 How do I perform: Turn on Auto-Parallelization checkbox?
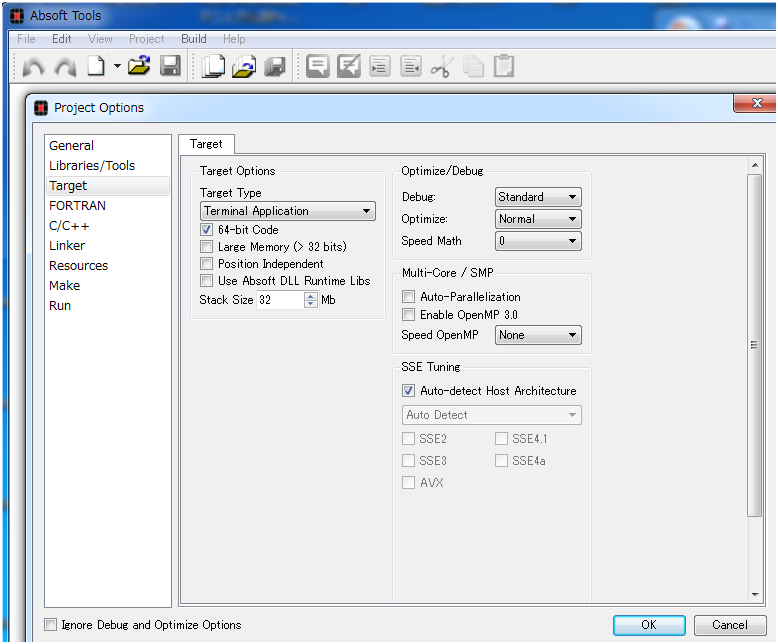click(x=408, y=297)
